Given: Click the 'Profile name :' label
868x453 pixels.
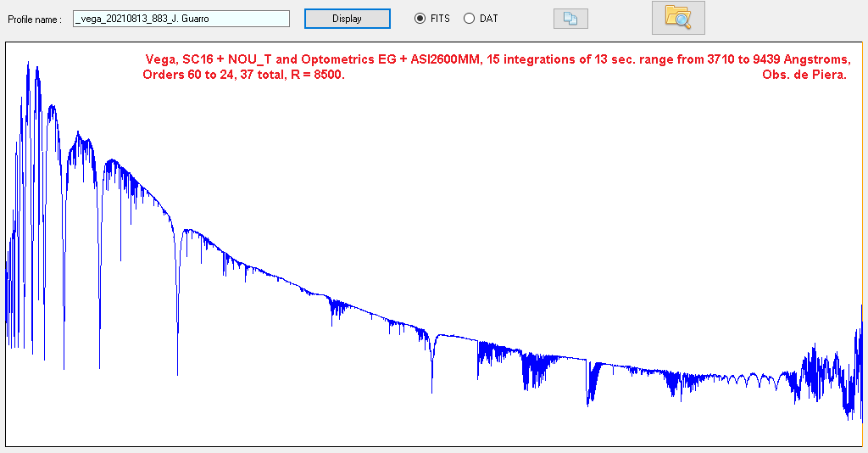Looking at the screenshot, I should click(35, 20).
